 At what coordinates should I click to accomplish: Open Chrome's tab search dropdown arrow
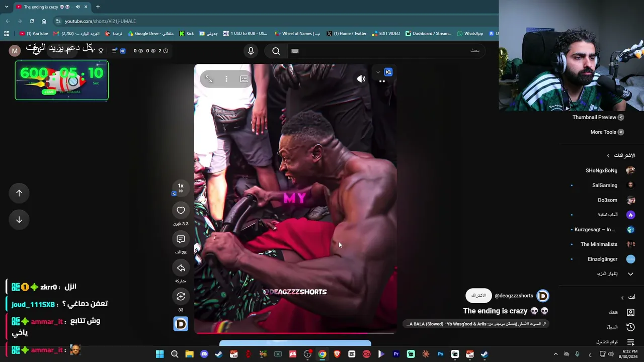[x=7, y=7]
